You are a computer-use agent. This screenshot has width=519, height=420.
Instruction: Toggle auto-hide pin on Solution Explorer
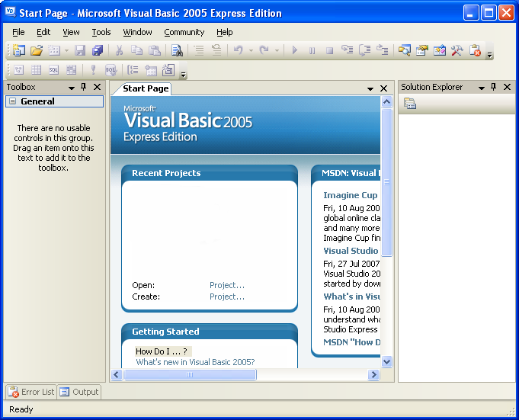pyautogui.click(x=494, y=87)
